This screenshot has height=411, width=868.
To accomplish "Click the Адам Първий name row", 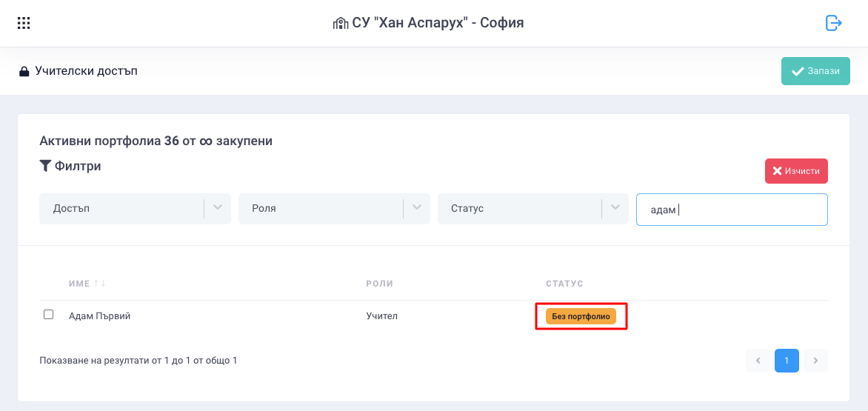I will 433,316.
